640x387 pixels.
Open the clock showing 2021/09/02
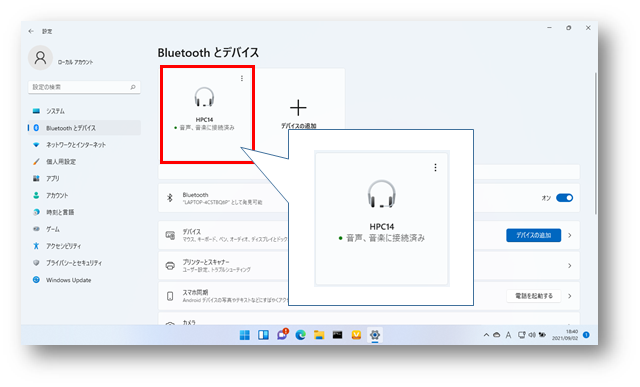(565, 335)
